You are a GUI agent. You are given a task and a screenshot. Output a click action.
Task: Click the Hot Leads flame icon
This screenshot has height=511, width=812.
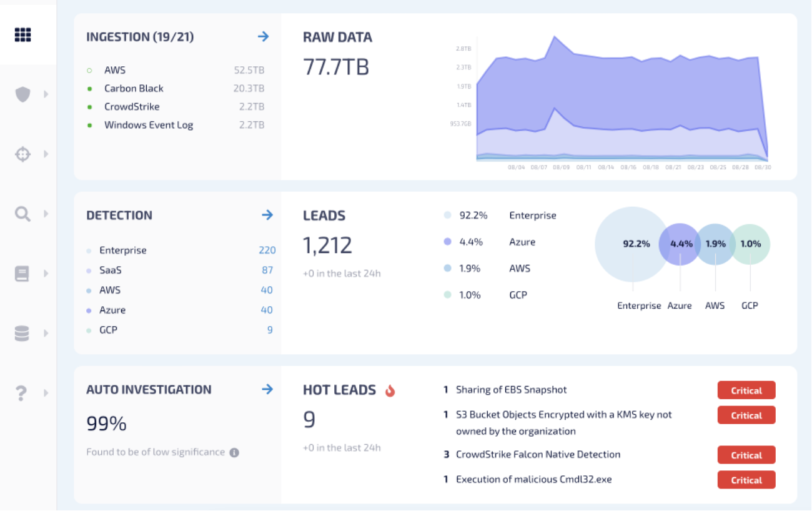[390, 390]
